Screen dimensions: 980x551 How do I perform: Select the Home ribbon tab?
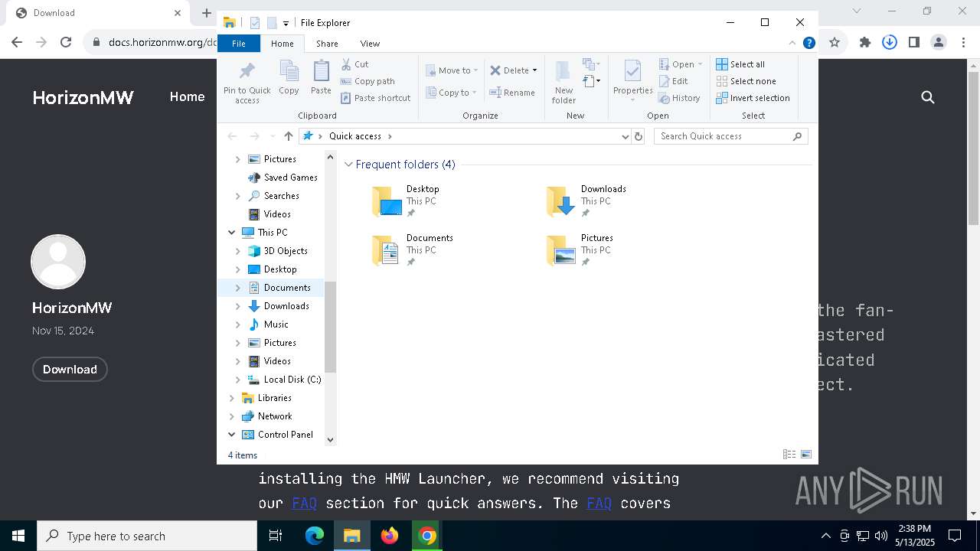pos(282,44)
